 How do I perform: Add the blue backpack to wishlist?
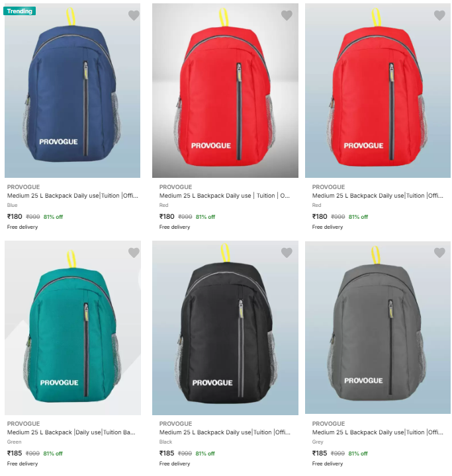click(x=134, y=15)
